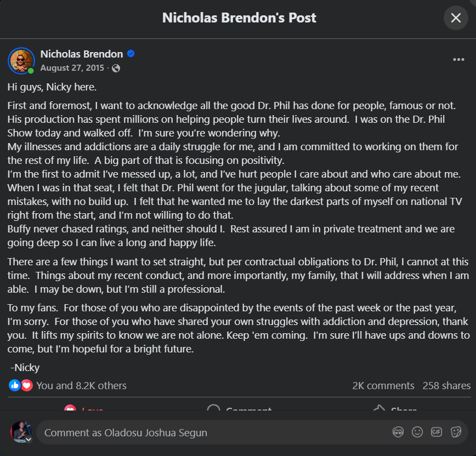Open the emoji picker in comment box
This screenshot has height=456, width=476.
[x=417, y=432]
